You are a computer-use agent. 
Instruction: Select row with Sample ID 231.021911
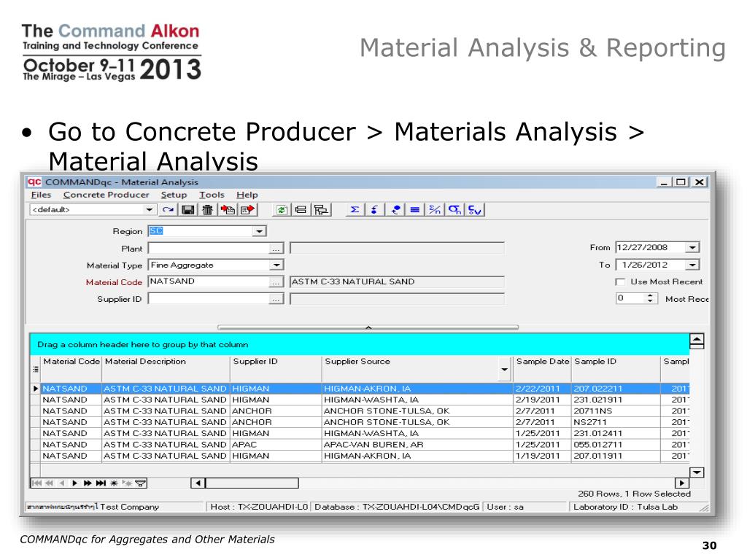[360, 400]
